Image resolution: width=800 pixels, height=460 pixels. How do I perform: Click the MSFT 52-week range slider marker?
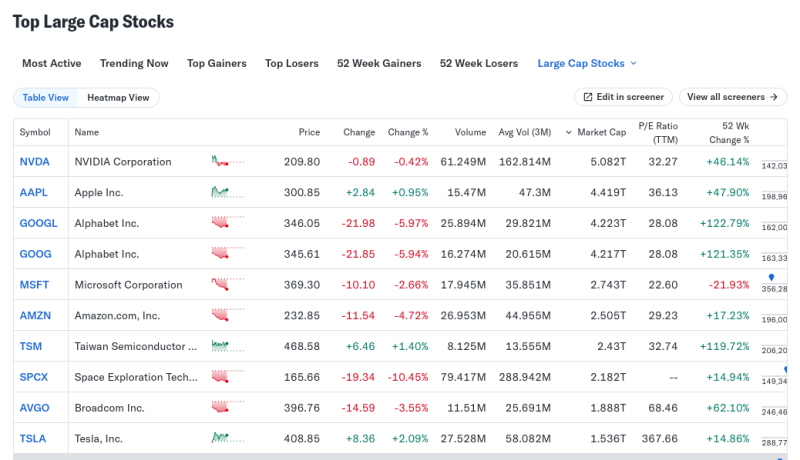click(x=771, y=277)
